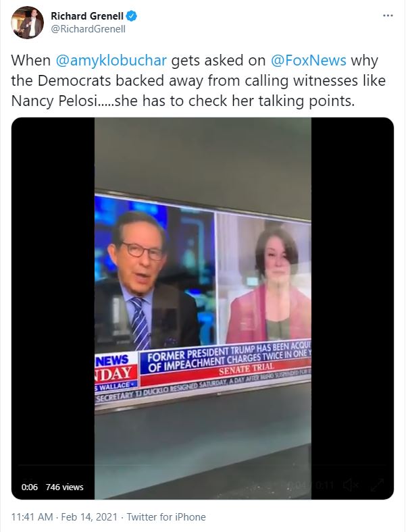
Task: Unmute the video with the speaker icon
Action: (351, 485)
